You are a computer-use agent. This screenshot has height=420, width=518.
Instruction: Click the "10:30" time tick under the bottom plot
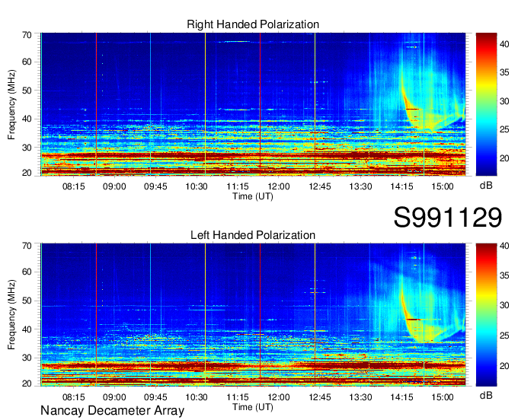(x=197, y=397)
